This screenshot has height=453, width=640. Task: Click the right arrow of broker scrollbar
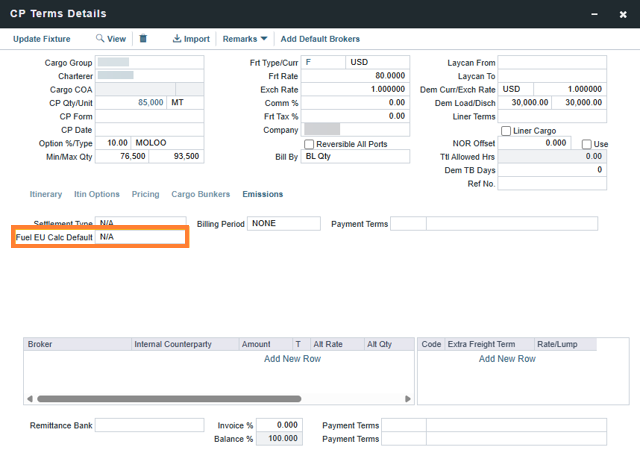click(x=408, y=399)
